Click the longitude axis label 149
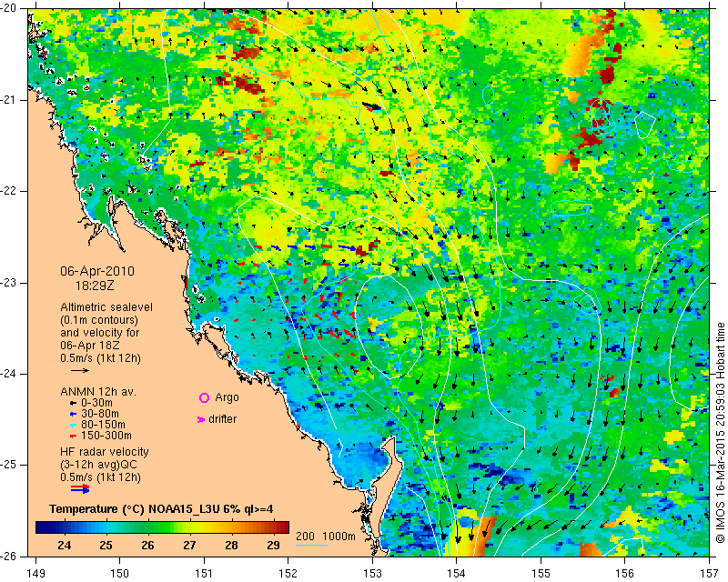Image resolution: width=728 pixels, height=582 pixels. [35, 574]
